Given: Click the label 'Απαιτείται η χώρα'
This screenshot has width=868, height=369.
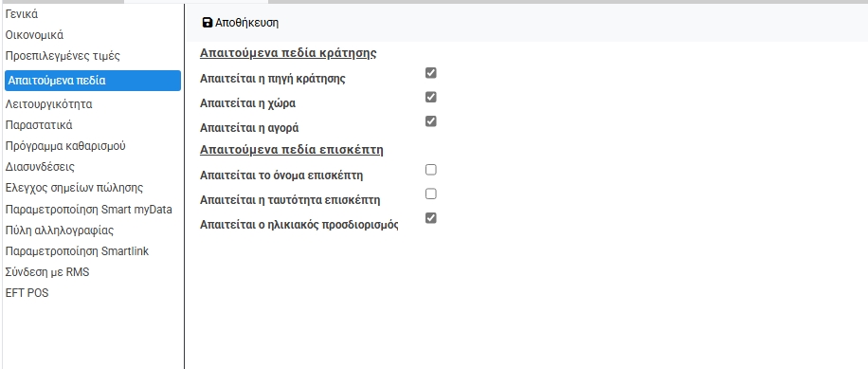Looking at the screenshot, I should (x=247, y=103).
